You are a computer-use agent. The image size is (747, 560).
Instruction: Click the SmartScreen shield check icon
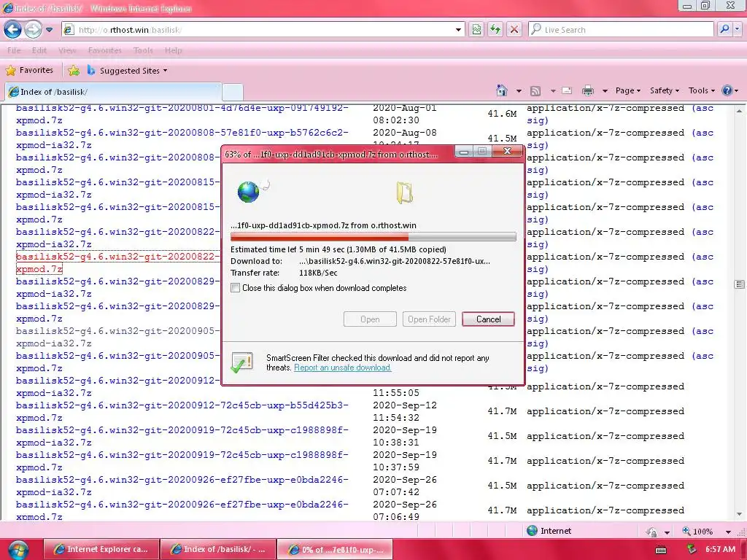click(x=242, y=363)
